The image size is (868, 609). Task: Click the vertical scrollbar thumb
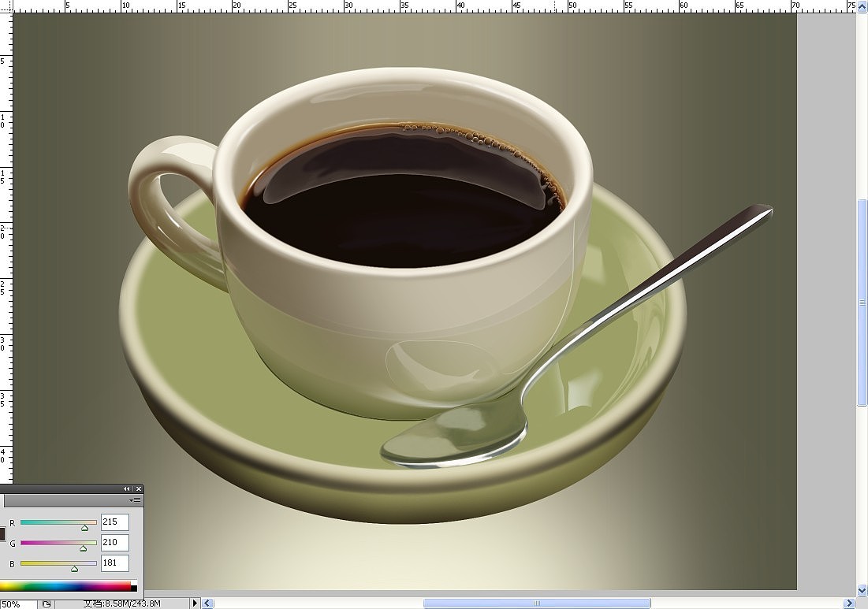coord(862,303)
